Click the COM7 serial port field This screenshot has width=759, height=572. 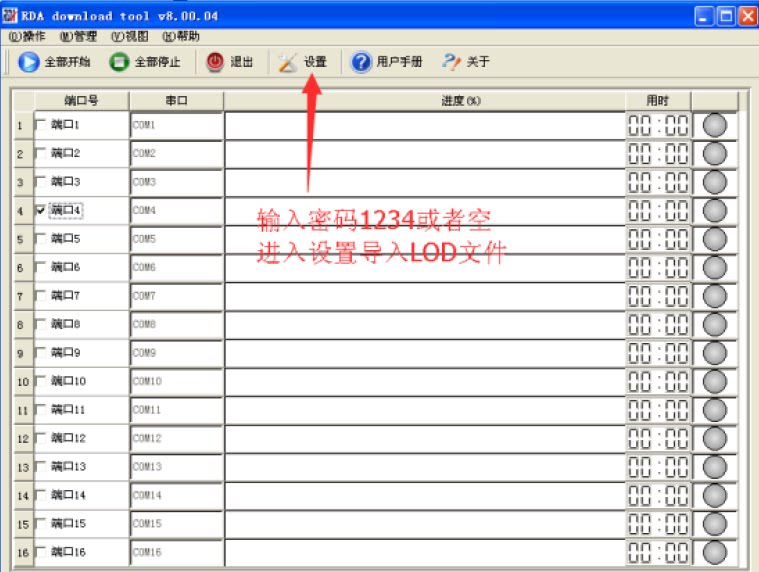click(177, 296)
